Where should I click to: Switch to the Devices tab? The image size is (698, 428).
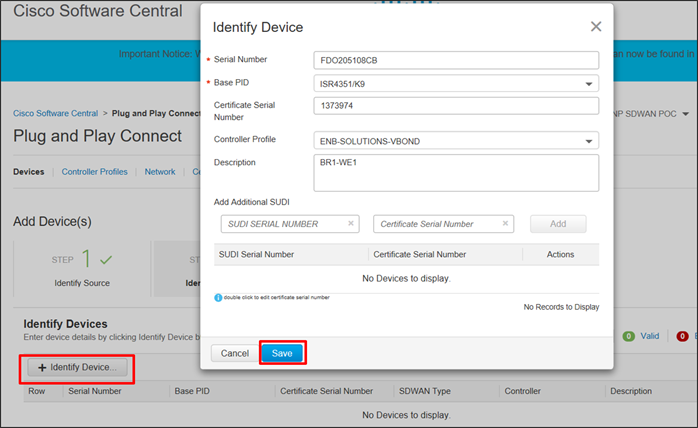(x=28, y=172)
